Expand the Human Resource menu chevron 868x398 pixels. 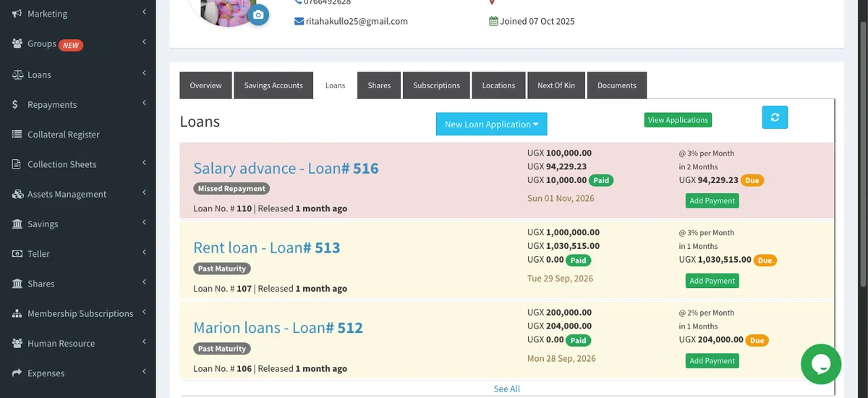click(145, 342)
